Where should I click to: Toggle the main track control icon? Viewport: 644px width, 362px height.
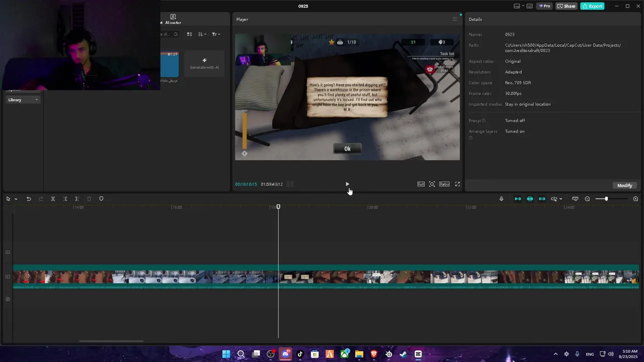[x=8, y=277]
